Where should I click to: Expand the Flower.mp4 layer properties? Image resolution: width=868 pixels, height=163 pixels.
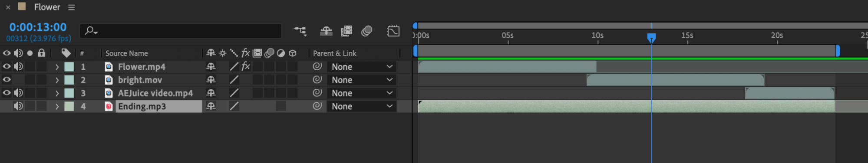coord(57,67)
